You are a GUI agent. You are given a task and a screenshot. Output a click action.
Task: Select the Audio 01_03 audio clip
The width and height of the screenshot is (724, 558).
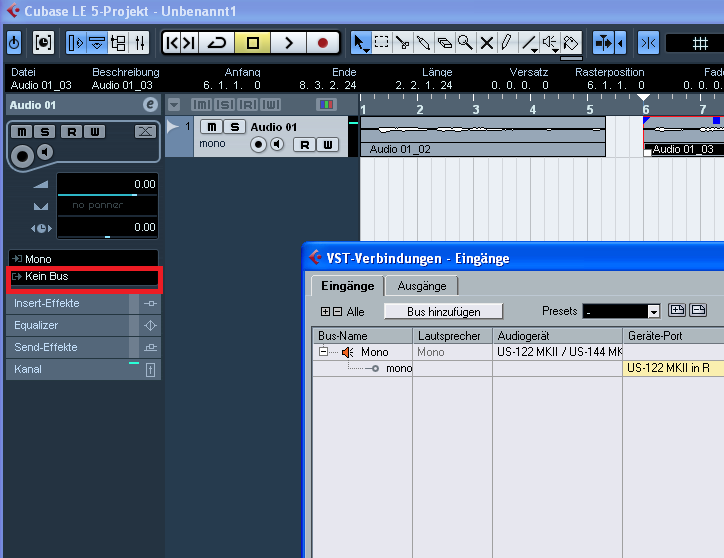coord(684,137)
